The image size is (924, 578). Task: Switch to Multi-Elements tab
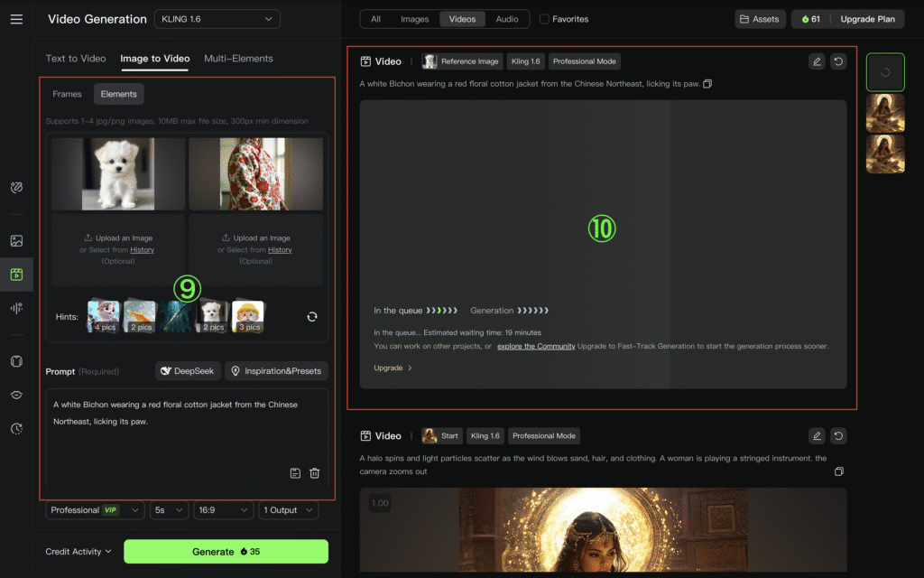pos(238,59)
